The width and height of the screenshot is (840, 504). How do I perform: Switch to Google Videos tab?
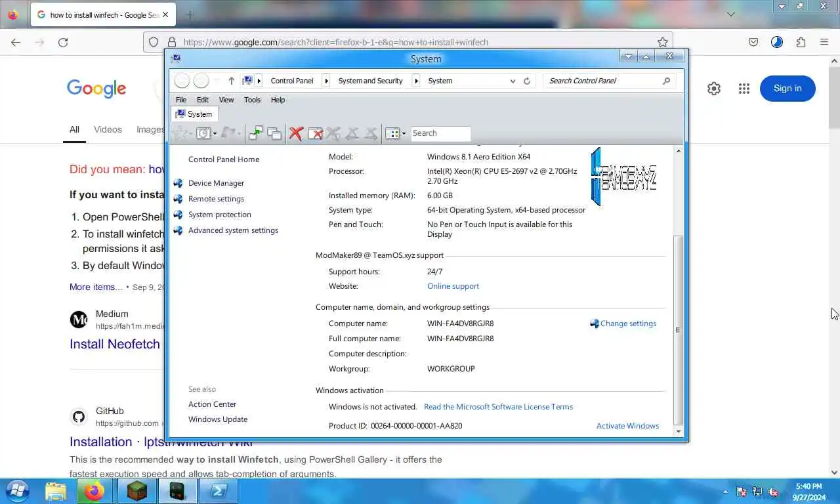pos(108,129)
